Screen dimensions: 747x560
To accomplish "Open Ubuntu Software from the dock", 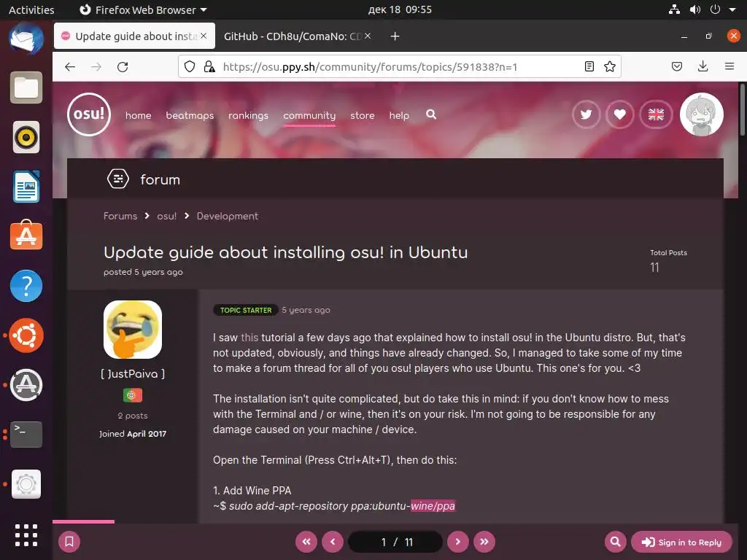I will point(26,236).
